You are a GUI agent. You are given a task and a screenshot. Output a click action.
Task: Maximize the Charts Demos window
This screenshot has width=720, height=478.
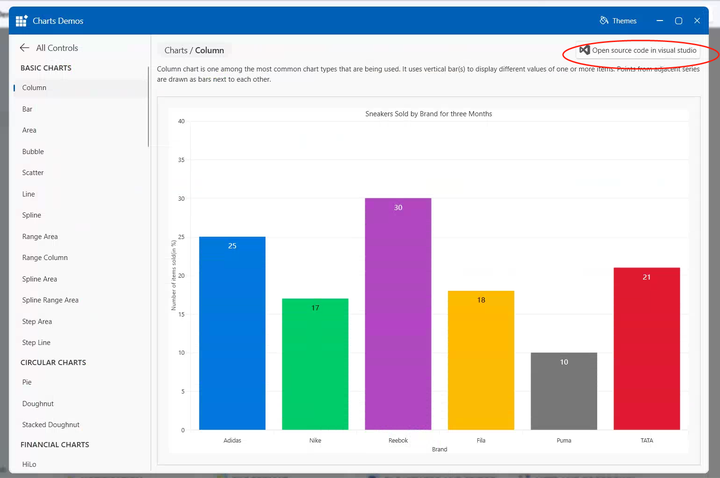click(678, 21)
